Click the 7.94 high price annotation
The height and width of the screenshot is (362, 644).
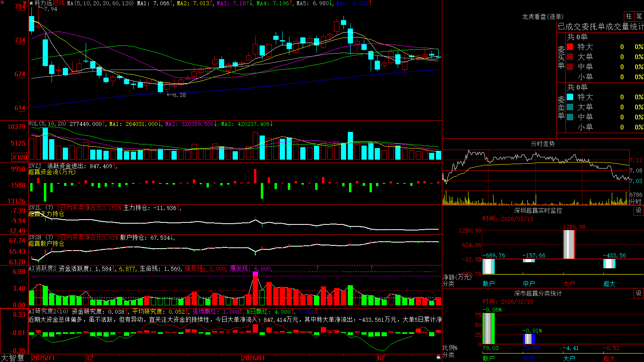[51, 9]
